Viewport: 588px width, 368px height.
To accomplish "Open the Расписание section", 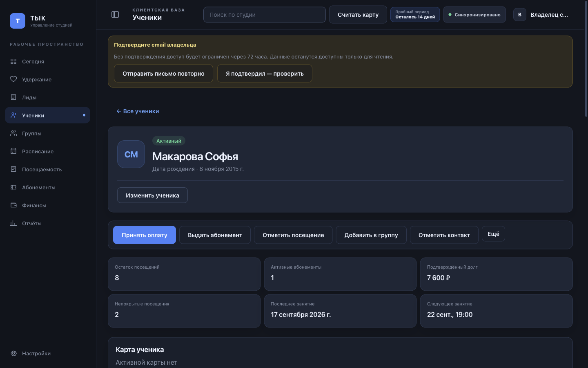I will [x=47, y=151].
